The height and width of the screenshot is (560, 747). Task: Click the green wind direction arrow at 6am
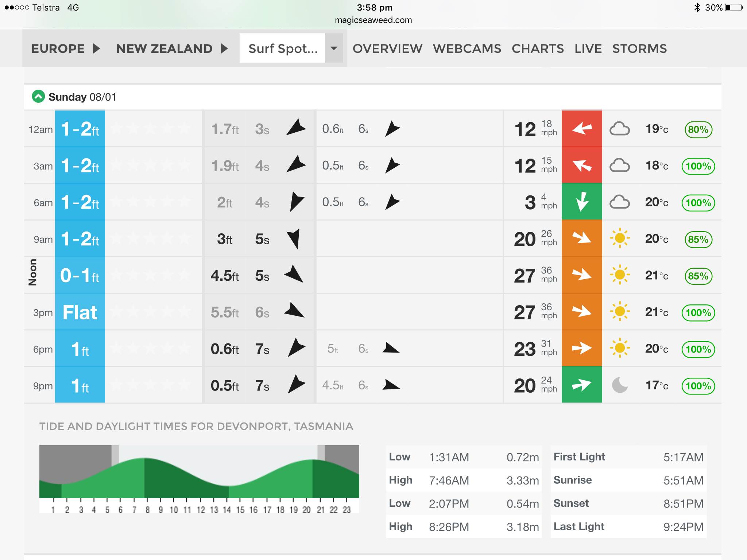point(582,202)
